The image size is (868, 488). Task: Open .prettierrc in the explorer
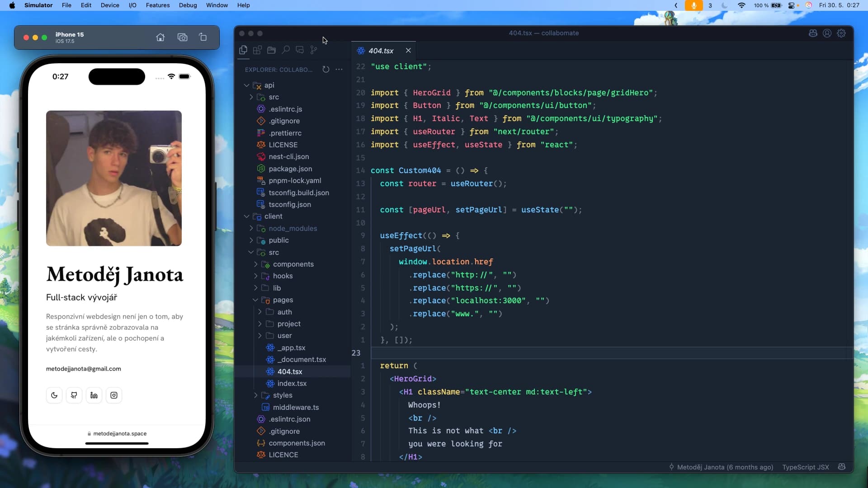point(285,133)
